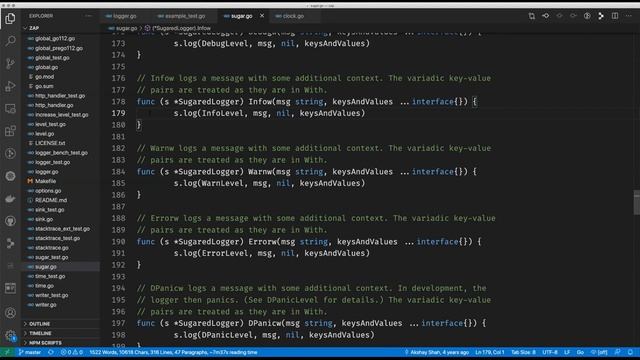Click the notifications bell in status bar

(630, 352)
